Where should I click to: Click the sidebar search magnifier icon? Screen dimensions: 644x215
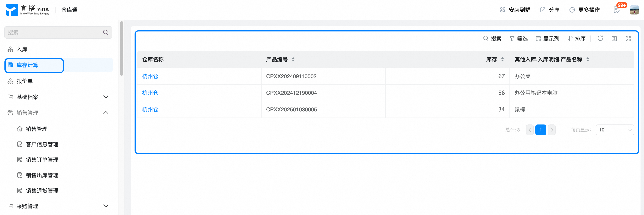[x=106, y=32]
